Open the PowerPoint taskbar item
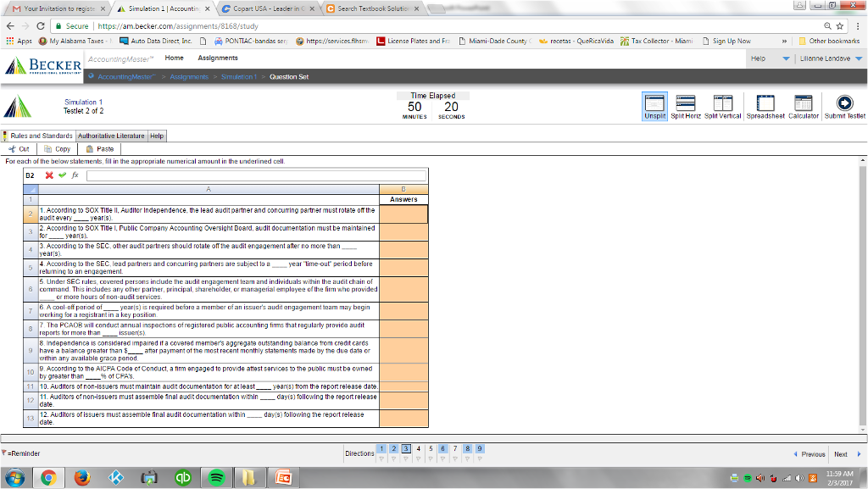The height and width of the screenshot is (489, 868). point(283,477)
